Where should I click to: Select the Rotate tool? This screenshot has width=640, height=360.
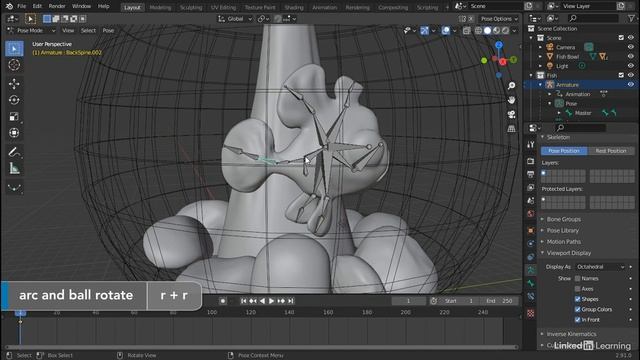tap(14, 100)
